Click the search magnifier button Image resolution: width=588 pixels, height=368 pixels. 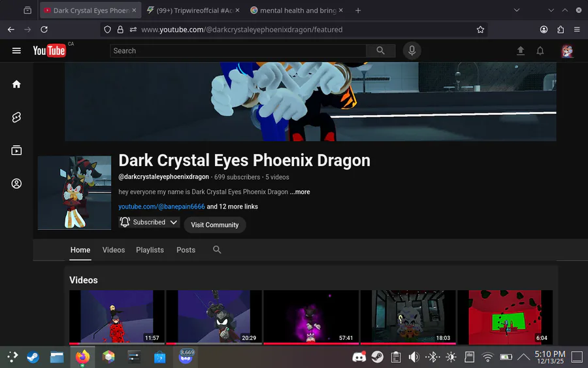[380, 50]
